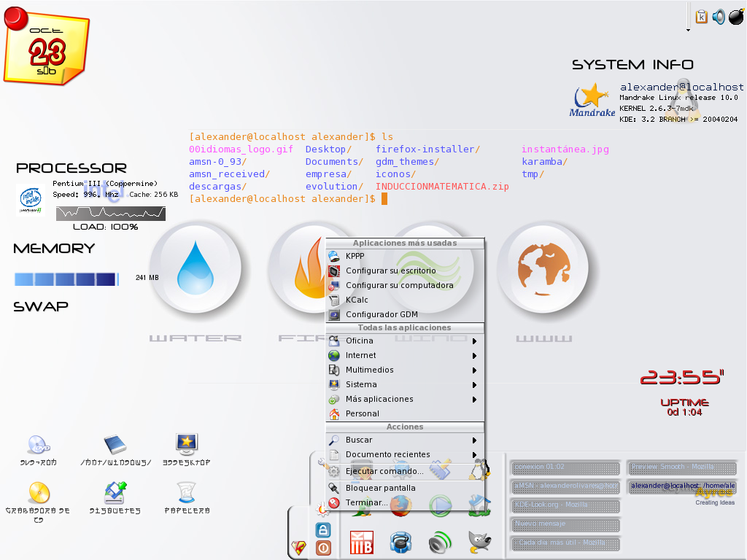Image resolution: width=747 pixels, height=560 pixels.
Task: Open the speaker with green waves icon
Action: pyautogui.click(x=440, y=542)
